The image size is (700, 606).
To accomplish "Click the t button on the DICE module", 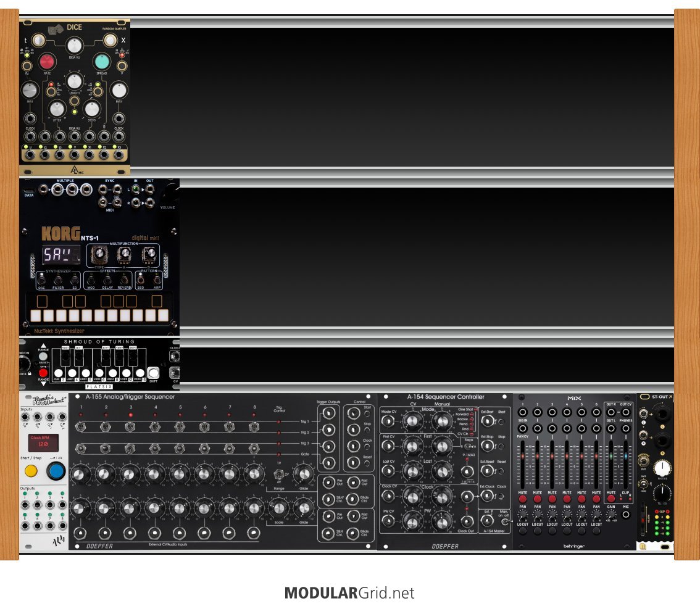I will tap(38, 40).
